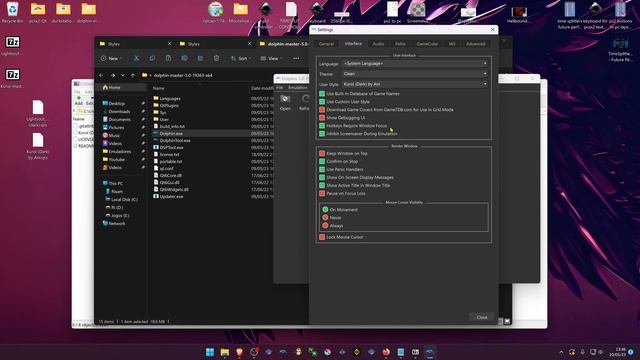Go up one folder in Explorer
This screenshot has width=640, height=360.
[x=133, y=76]
